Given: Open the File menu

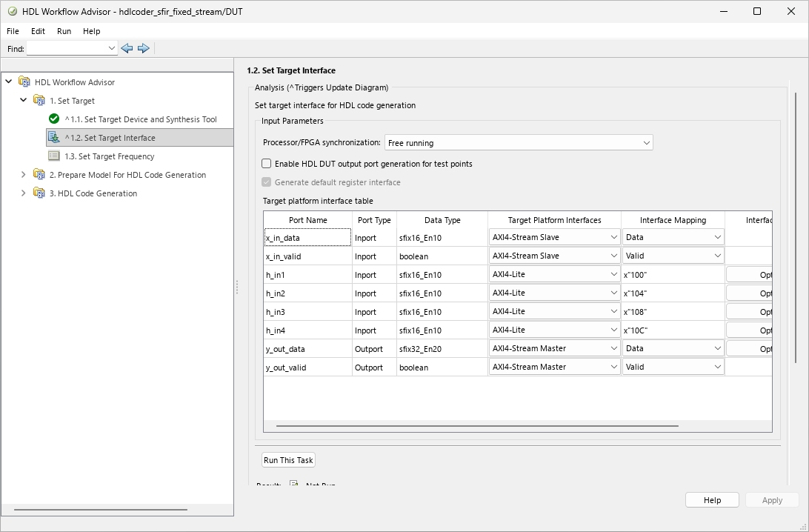Looking at the screenshot, I should click(x=13, y=31).
